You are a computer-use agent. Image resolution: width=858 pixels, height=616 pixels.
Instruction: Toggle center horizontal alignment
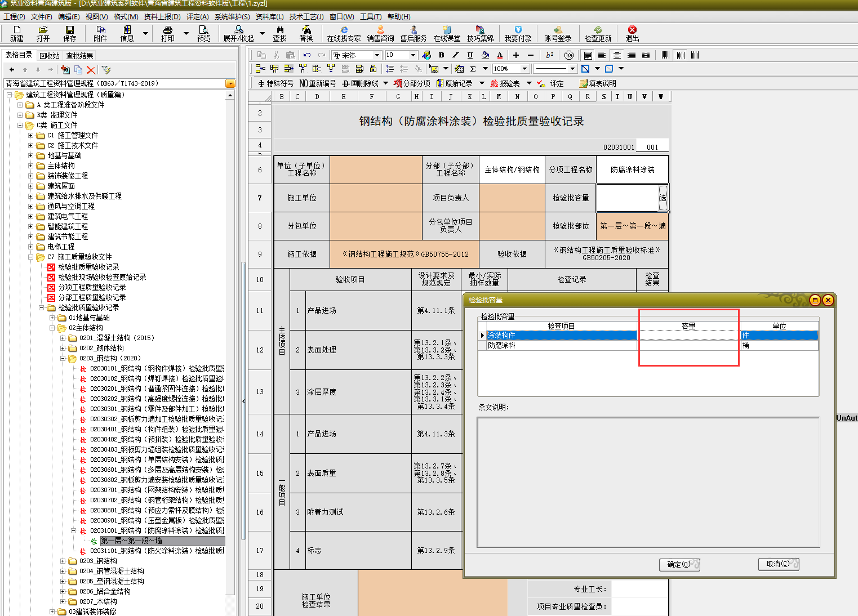click(617, 55)
